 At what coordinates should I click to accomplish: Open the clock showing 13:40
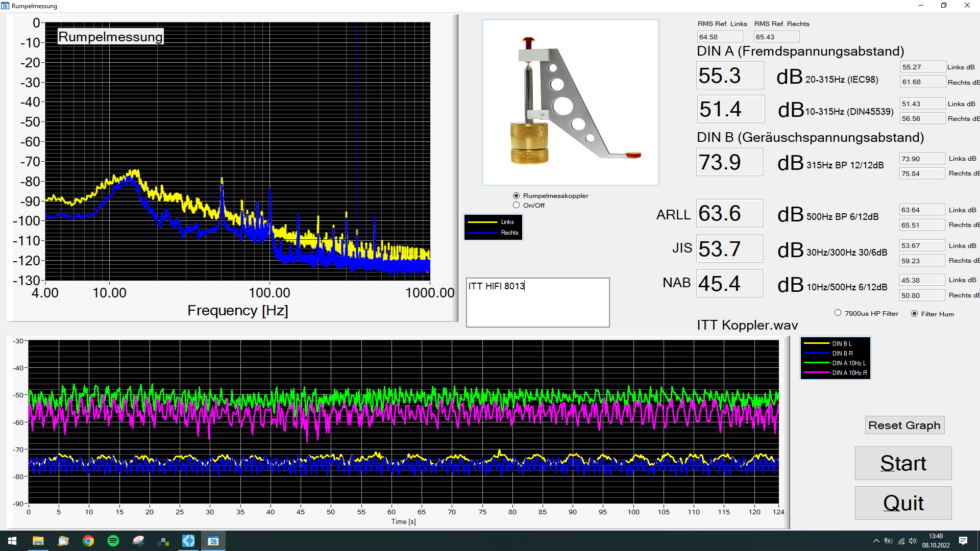click(936, 541)
